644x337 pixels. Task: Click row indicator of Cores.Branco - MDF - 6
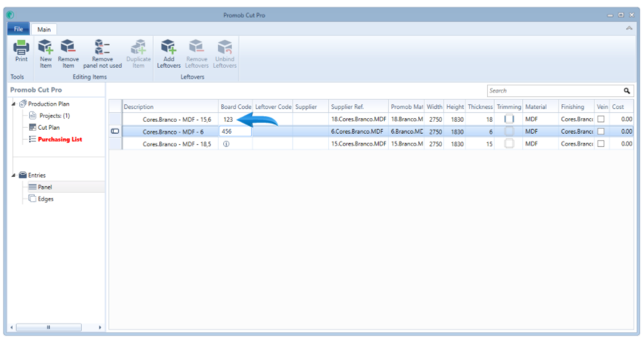pyautogui.click(x=115, y=132)
